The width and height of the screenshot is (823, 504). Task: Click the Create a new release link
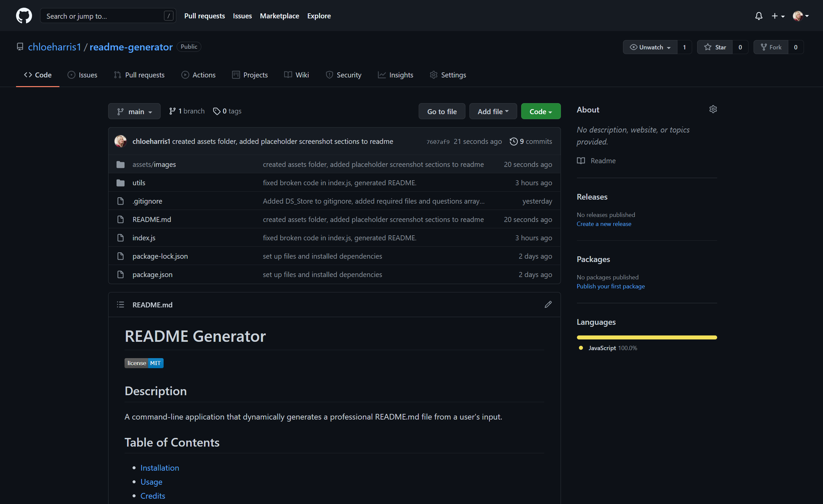(x=604, y=223)
